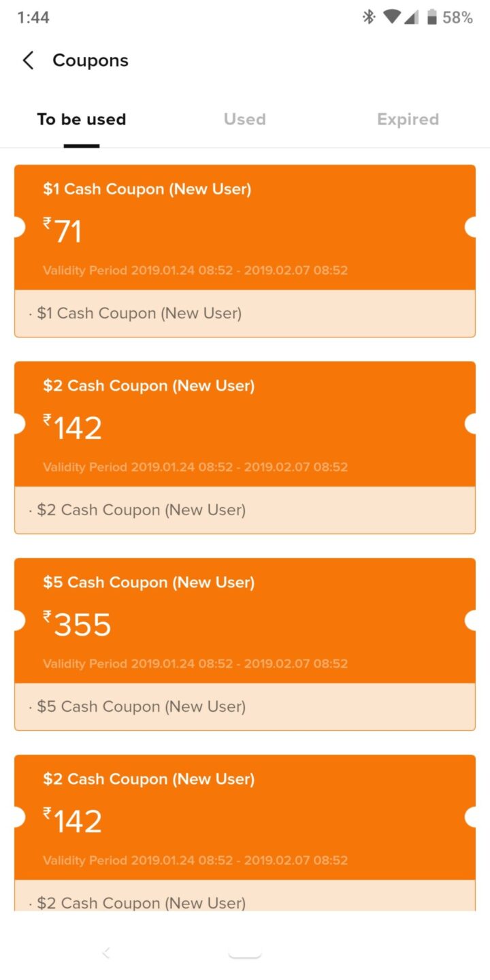Open the $1 Cash Coupon card
The height and width of the screenshot is (980, 490).
coord(244,248)
